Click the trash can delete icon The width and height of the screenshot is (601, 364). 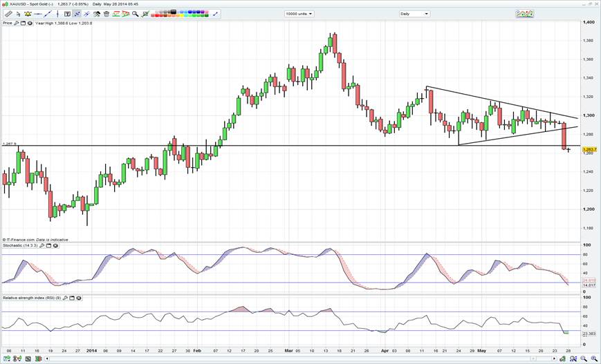point(107,14)
